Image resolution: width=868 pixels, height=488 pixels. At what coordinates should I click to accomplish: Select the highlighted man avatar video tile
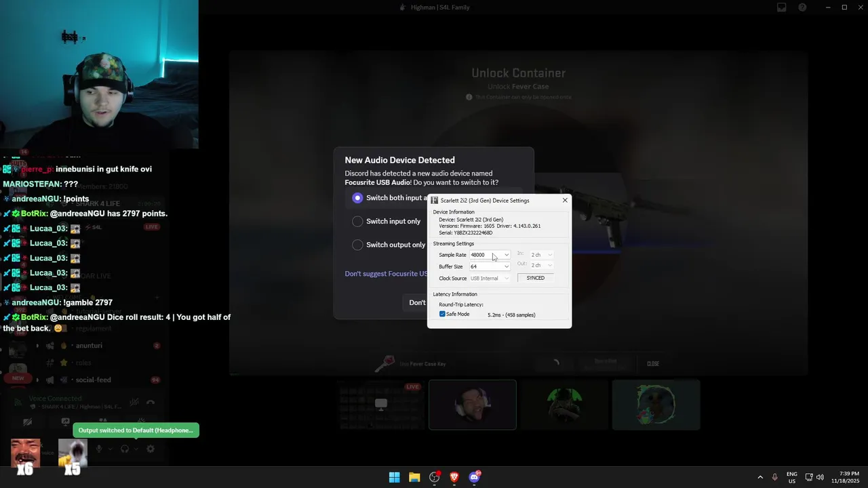click(473, 405)
